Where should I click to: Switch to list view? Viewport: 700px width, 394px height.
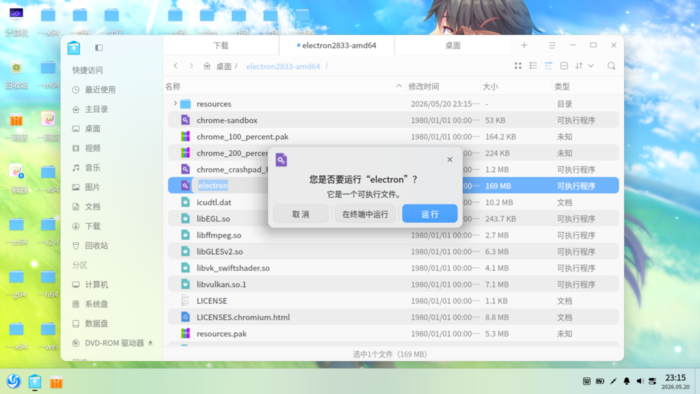pyautogui.click(x=533, y=66)
